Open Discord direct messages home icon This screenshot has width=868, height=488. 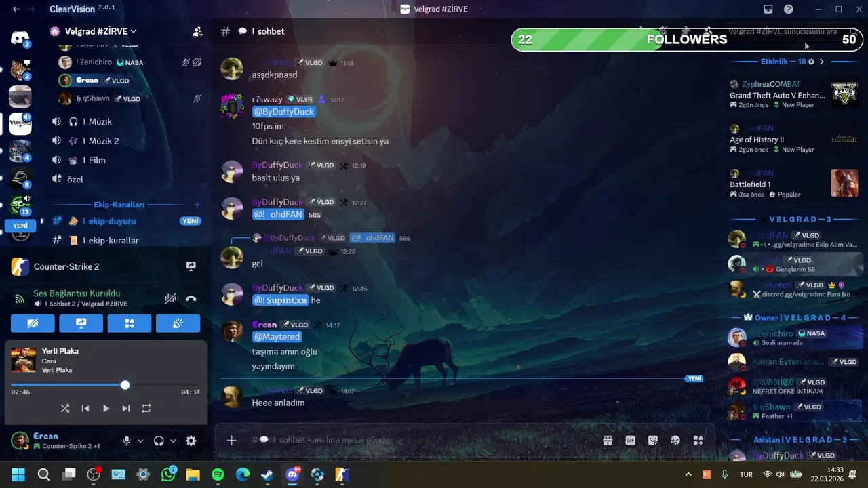(x=20, y=37)
